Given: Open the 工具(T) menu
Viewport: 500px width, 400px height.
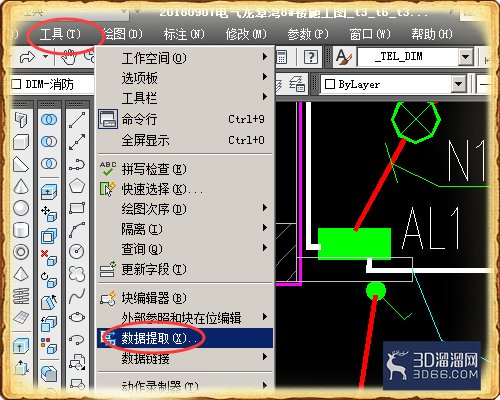Looking at the screenshot, I should [x=60, y=34].
